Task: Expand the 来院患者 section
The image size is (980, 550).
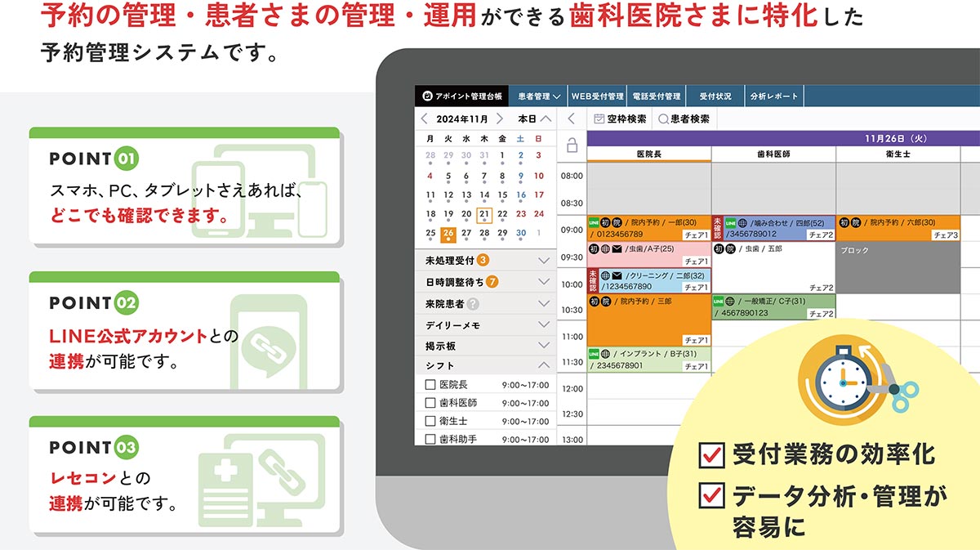Action: (545, 303)
